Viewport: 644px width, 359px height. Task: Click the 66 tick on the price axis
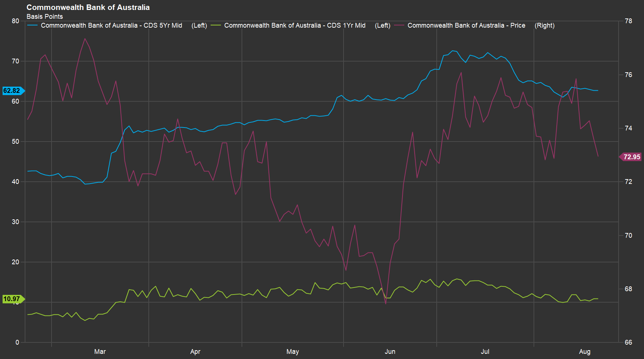629,342
